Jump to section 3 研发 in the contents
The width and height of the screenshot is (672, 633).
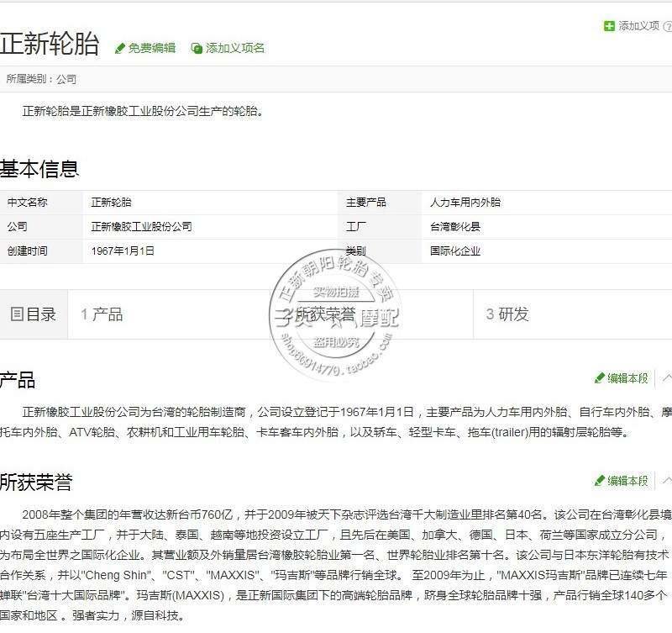click(507, 314)
